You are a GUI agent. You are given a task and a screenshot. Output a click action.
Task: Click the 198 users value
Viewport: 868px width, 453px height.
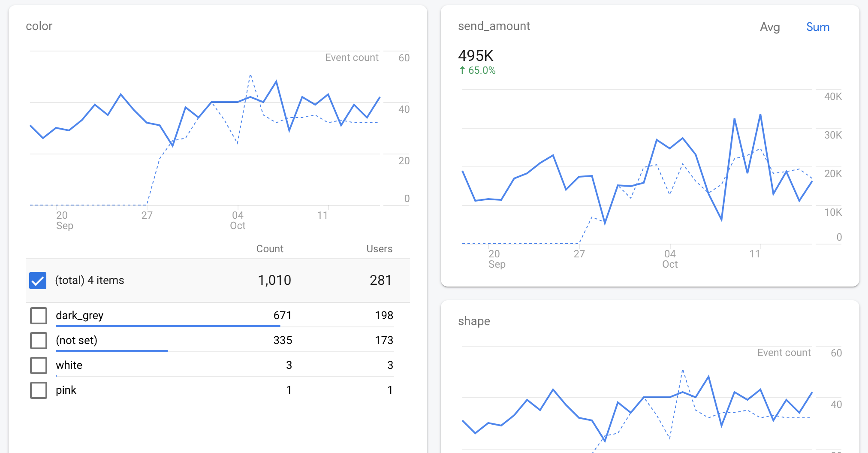coord(384,315)
